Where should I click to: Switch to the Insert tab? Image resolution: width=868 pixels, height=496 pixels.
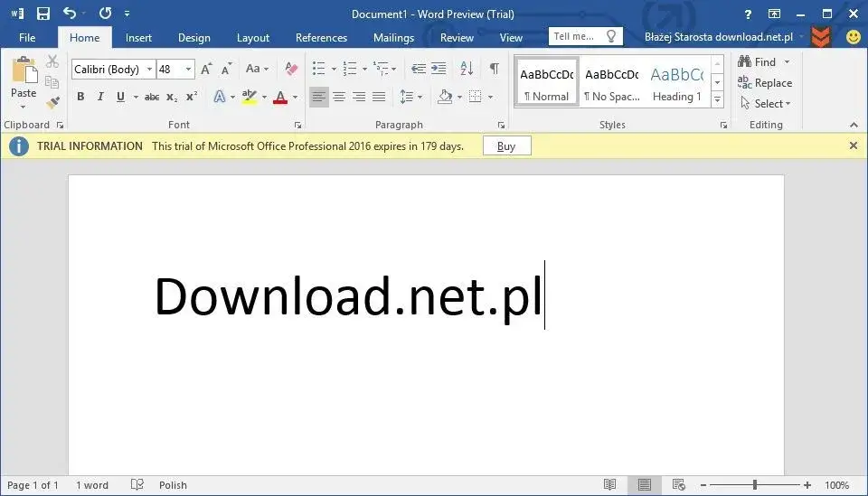pos(138,38)
